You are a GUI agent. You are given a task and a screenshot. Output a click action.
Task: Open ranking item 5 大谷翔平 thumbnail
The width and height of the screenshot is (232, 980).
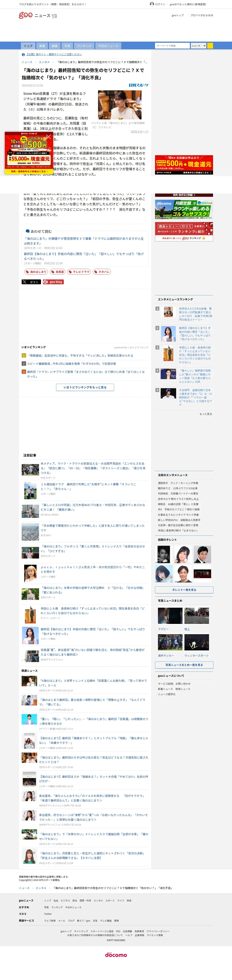pyautogui.click(x=168, y=393)
